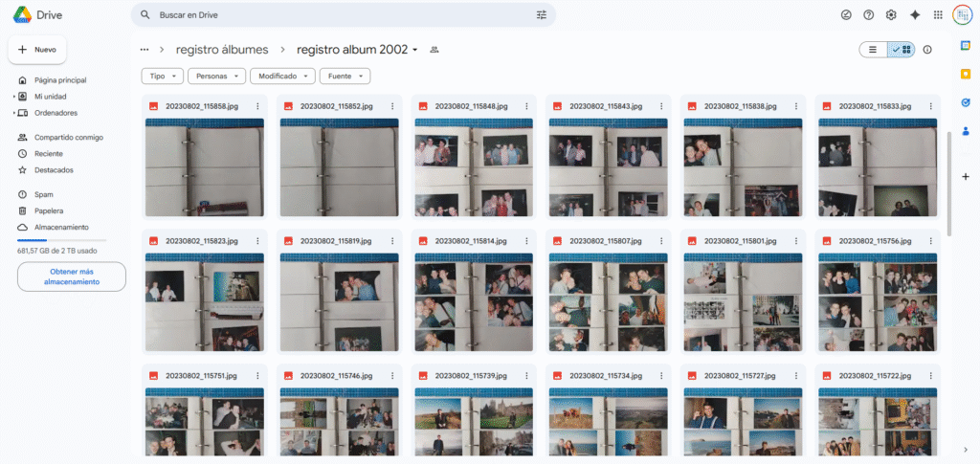Select file name 20230802_115751.jpg

point(201,375)
